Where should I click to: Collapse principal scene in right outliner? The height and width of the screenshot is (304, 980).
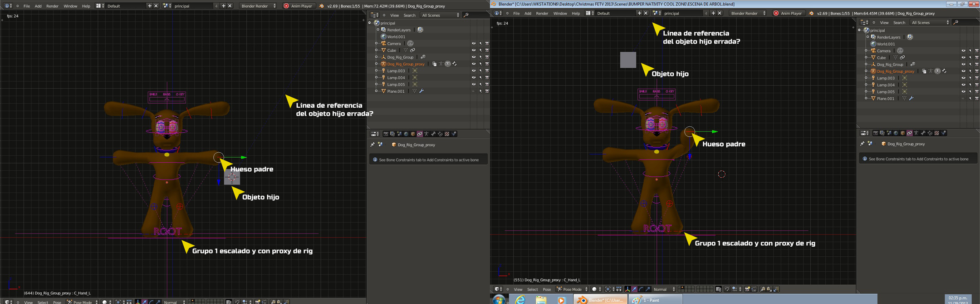click(x=859, y=30)
